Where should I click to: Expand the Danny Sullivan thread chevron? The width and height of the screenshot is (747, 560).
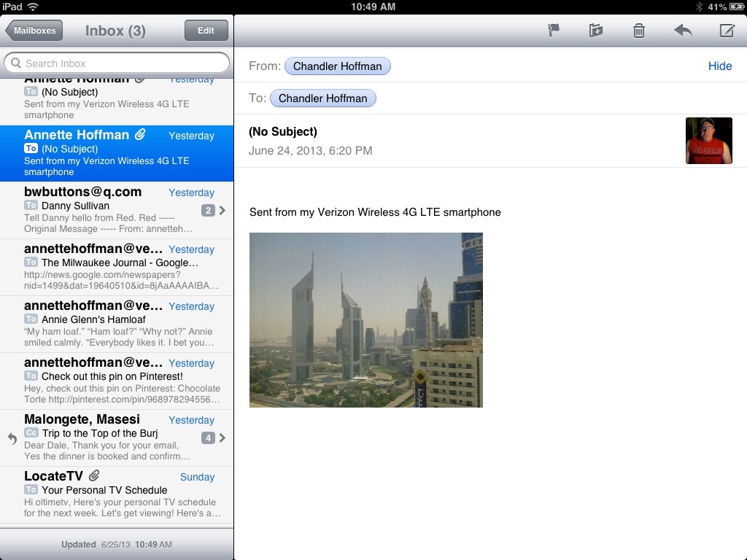point(222,211)
